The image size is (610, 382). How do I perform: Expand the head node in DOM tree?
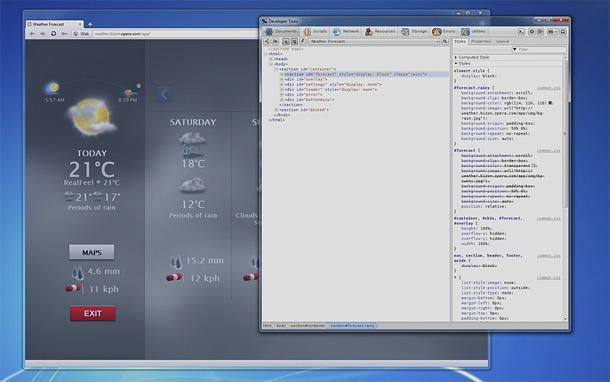point(271,59)
